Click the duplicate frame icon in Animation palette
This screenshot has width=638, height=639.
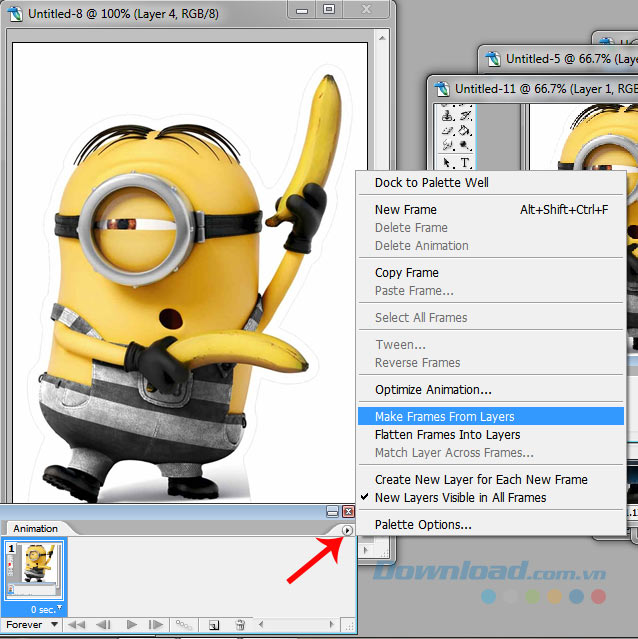[214, 625]
